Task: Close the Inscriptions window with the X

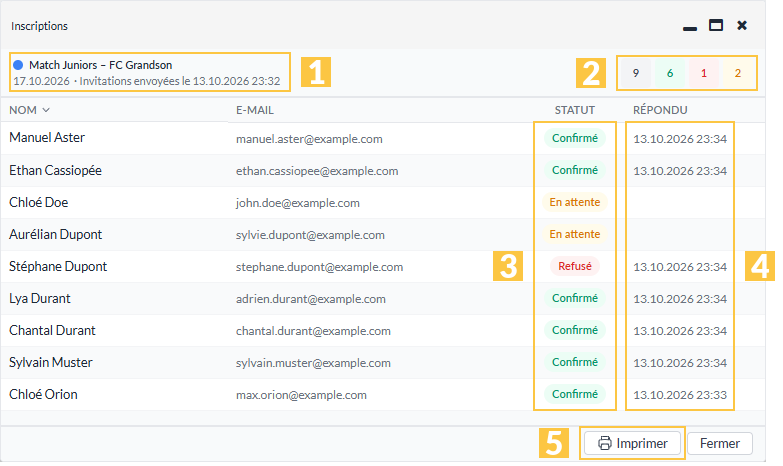Action: pyautogui.click(x=742, y=25)
